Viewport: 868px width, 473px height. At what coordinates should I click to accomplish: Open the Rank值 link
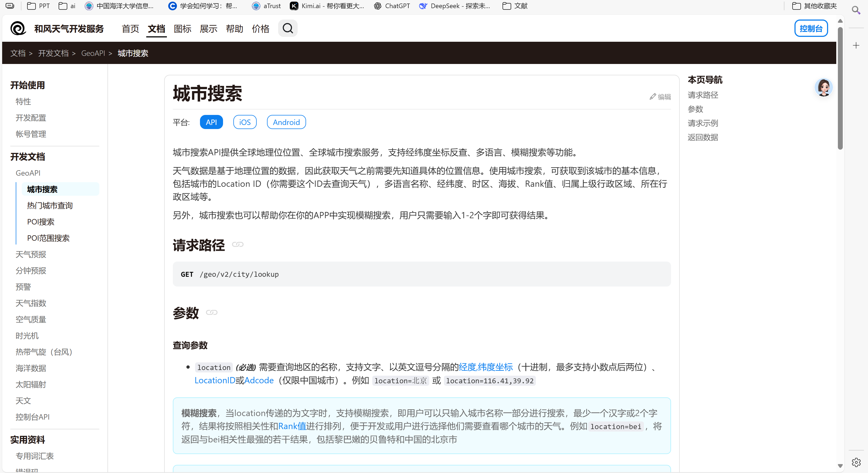292,427
